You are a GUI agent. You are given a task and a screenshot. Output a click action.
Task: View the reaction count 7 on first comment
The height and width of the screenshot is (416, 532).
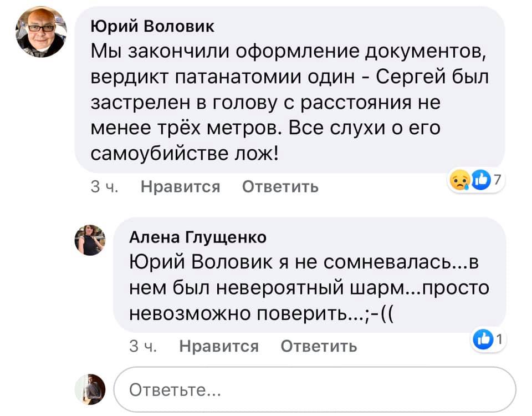tap(498, 180)
